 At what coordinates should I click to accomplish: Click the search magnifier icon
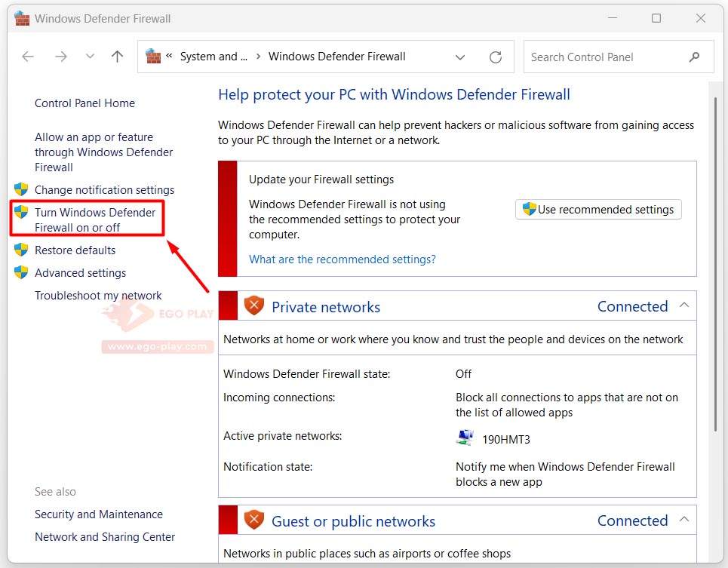point(695,57)
